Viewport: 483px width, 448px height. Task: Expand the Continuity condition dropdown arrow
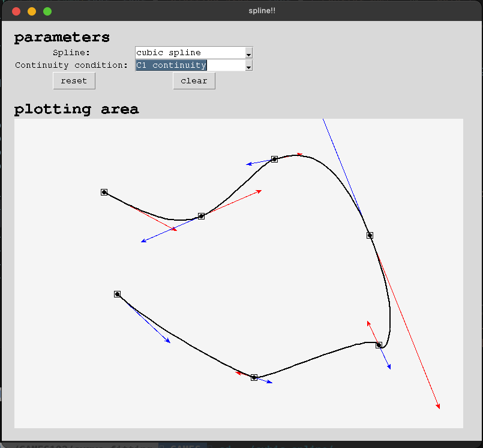tap(249, 65)
